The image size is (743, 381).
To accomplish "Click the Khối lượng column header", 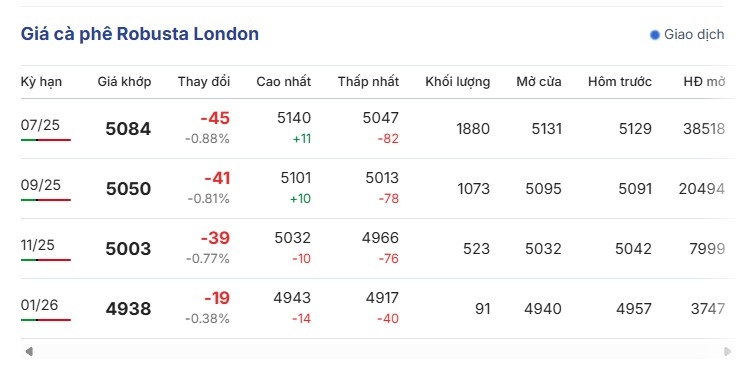I will [x=457, y=82].
